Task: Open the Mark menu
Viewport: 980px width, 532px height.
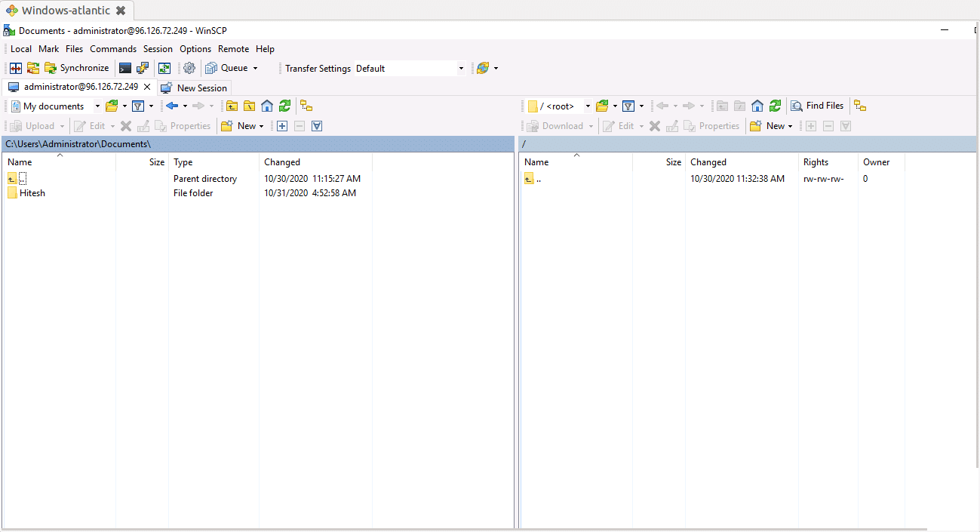Action: (x=49, y=48)
